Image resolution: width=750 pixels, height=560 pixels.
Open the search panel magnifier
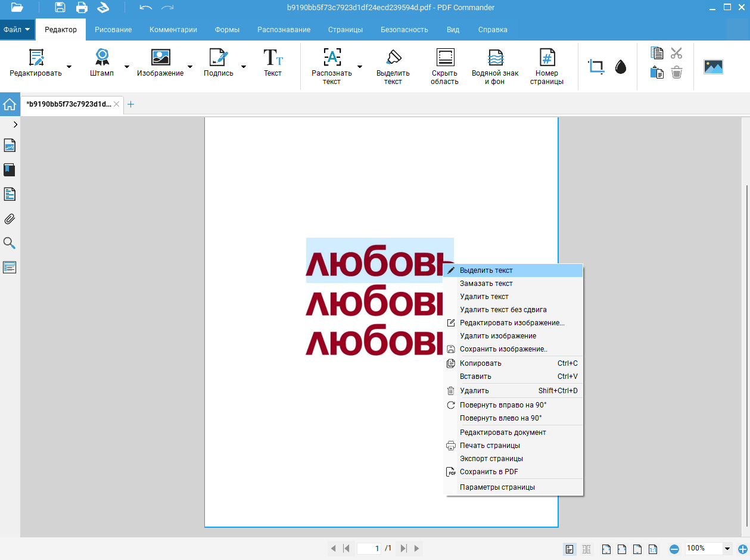10,243
